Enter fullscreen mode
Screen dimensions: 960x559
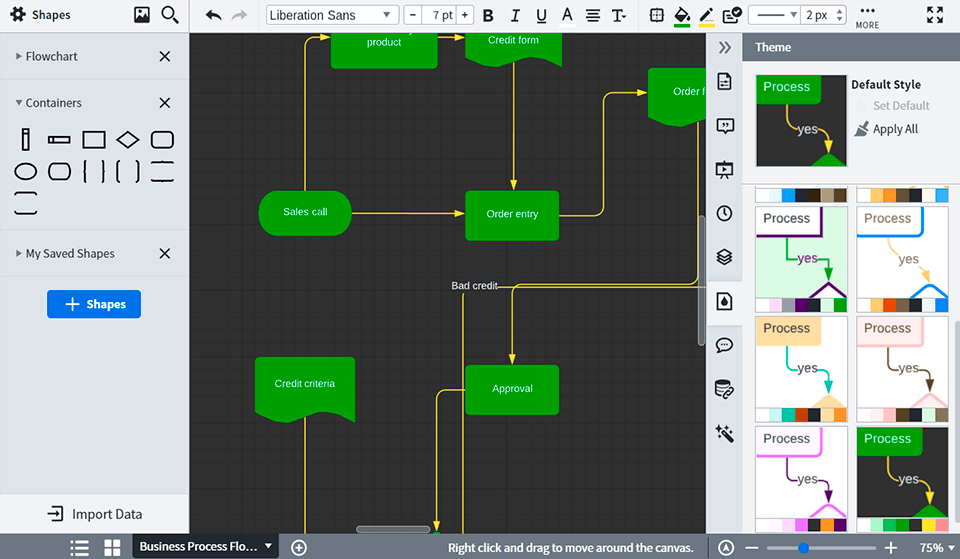click(x=935, y=15)
